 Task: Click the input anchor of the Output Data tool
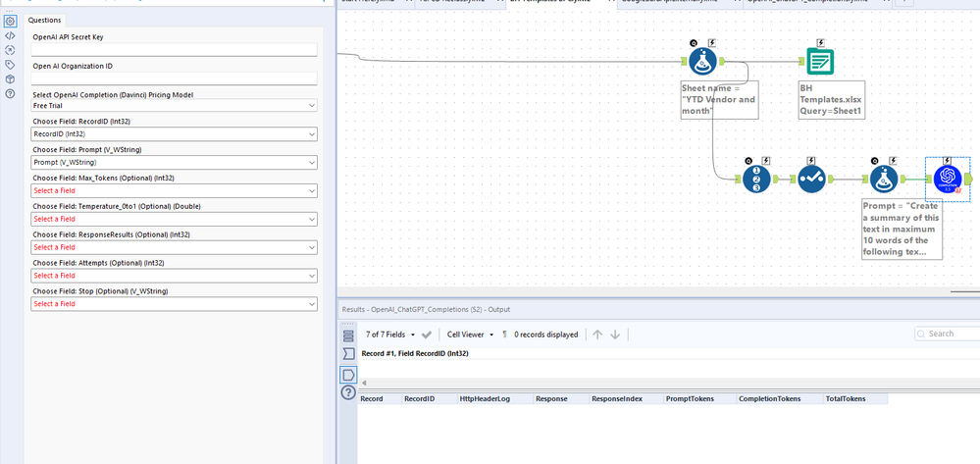point(801,61)
